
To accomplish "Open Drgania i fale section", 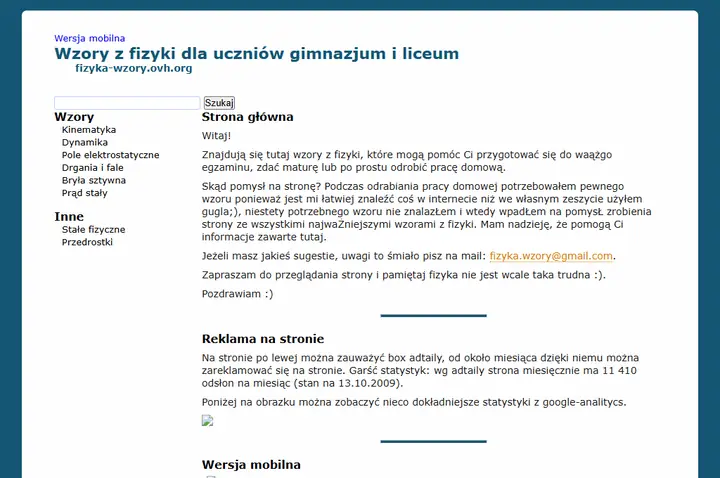I will point(92,168).
